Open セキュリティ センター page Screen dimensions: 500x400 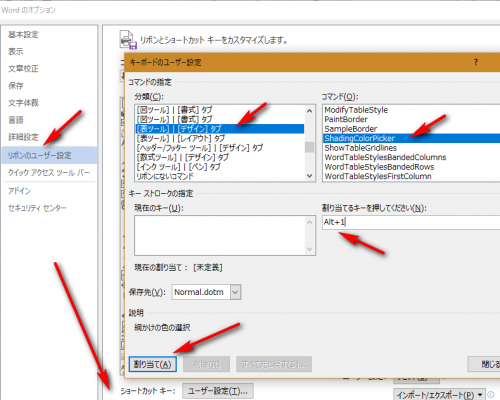pyautogui.click(x=37, y=208)
